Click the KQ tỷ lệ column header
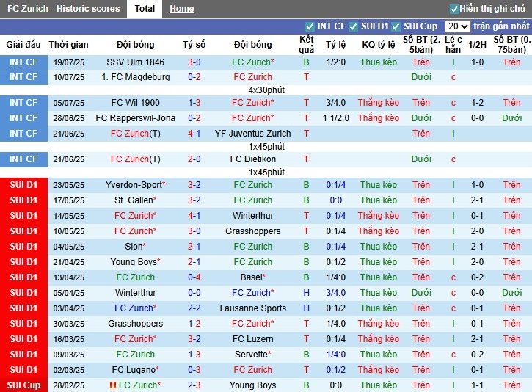Screen dimensions: 532x392 (x=379, y=45)
